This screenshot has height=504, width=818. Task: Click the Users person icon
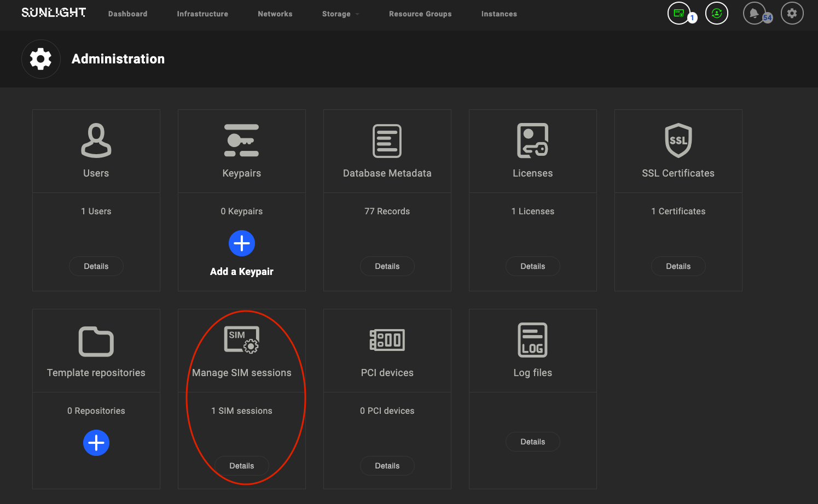coord(96,140)
